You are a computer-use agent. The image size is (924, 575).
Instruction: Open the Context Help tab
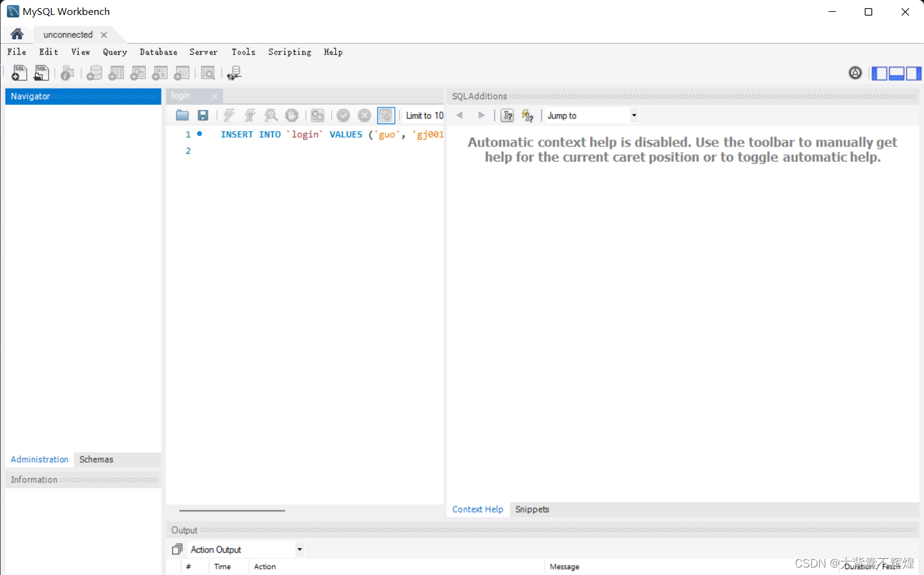(x=477, y=509)
